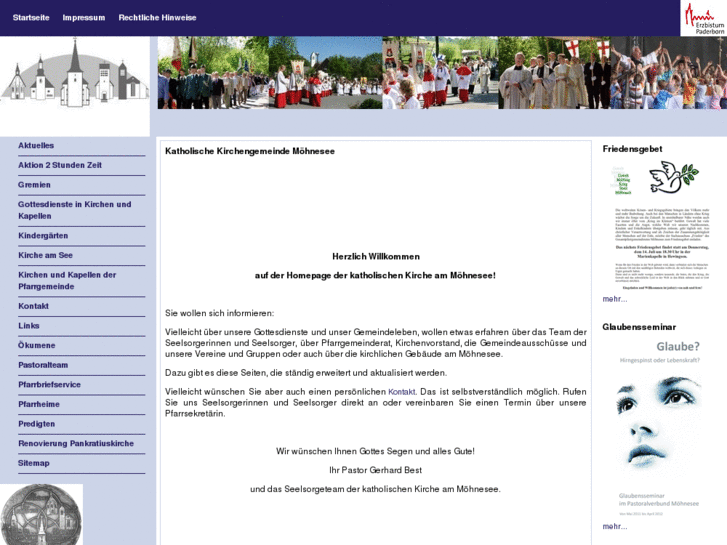Open Rechtliche Hinweise in the top bar

[x=158, y=18]
